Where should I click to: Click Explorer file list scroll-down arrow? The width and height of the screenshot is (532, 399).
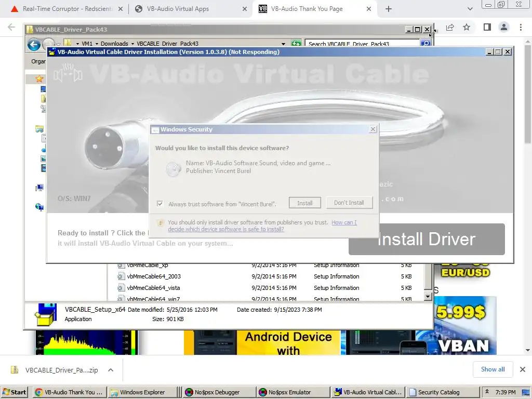pos(428,297)
